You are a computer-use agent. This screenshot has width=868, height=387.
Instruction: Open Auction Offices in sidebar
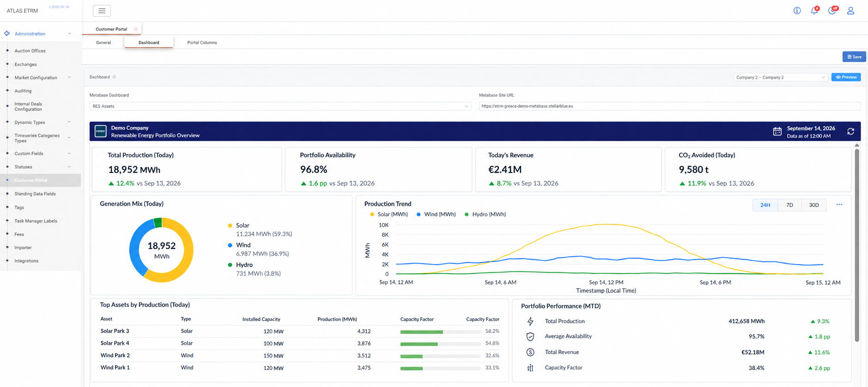(30, 51)
